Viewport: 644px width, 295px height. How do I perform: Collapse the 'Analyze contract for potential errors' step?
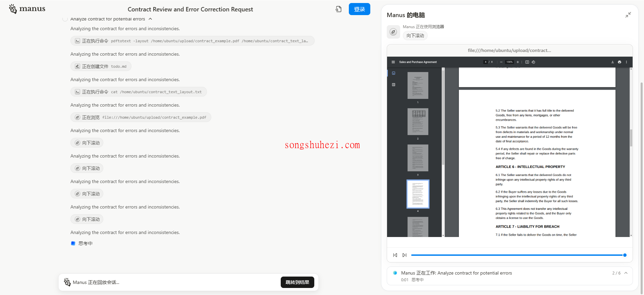tap(150, 19)
